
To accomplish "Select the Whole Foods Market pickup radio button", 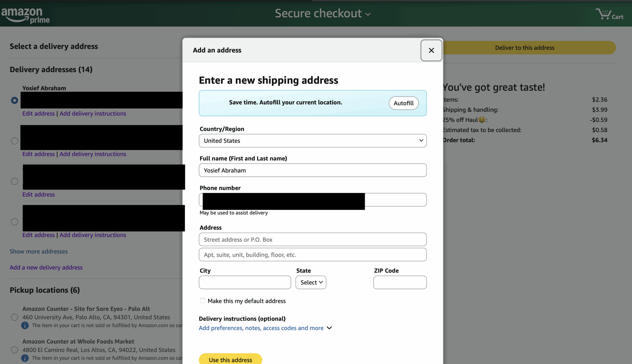I will 15,349.
